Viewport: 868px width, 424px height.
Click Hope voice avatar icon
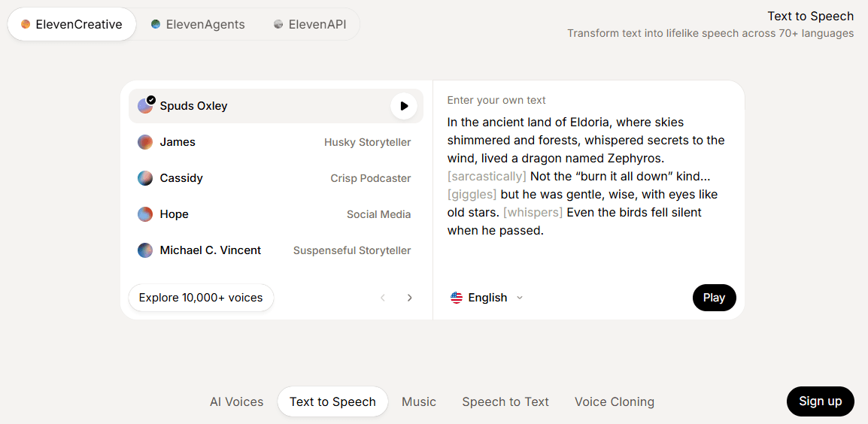coord(145,214)
